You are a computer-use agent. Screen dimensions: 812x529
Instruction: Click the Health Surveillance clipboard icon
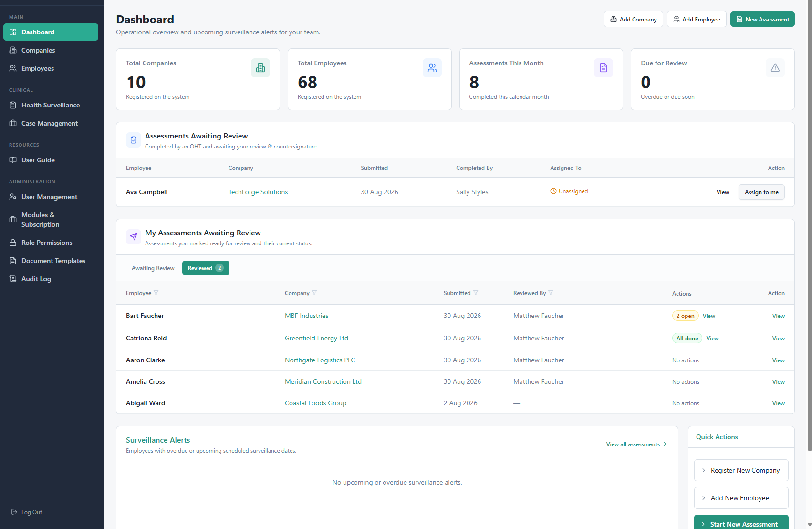click(x=13, y=105)
